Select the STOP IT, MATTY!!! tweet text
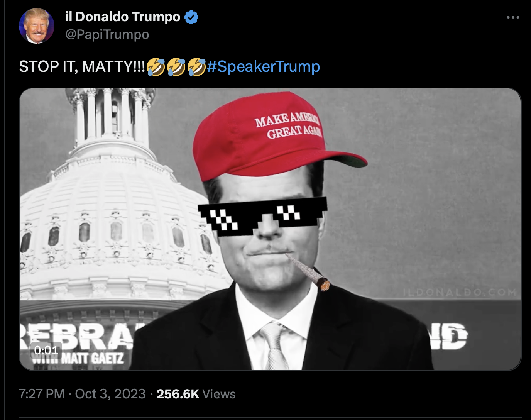Viewport: 531px width, 420px height. tap(82, 66)
